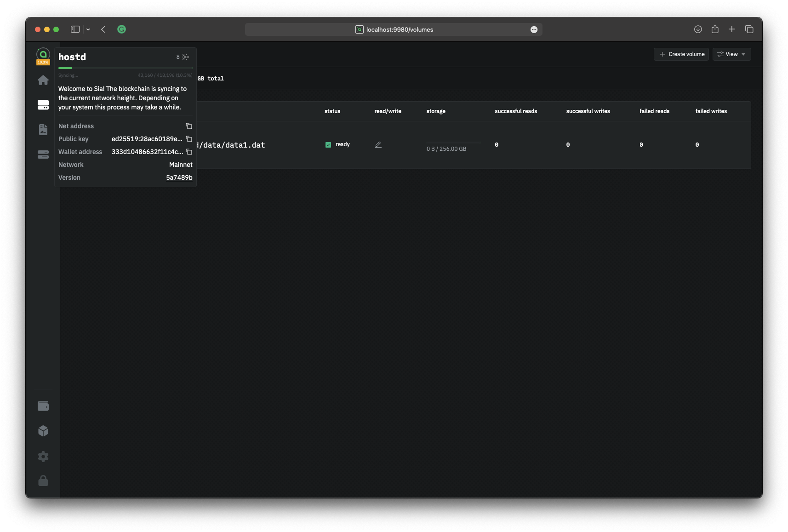Click the ready status checkbox
The width and height of the screenshot is (788, 532).
[x=328, y=144]
